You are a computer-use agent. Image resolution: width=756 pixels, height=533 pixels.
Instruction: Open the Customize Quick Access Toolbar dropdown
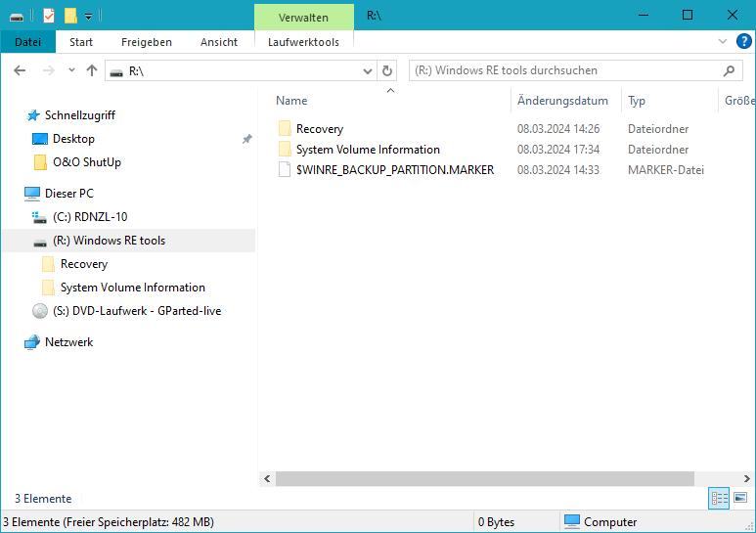88,17
